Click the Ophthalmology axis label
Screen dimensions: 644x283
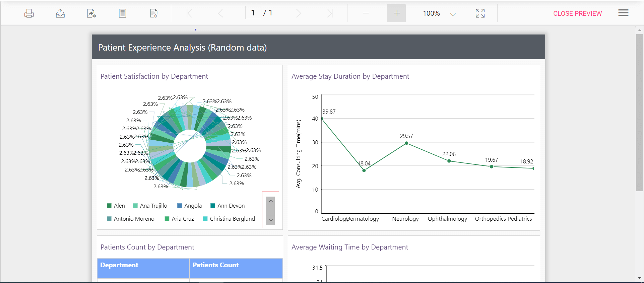coord(447,219)
